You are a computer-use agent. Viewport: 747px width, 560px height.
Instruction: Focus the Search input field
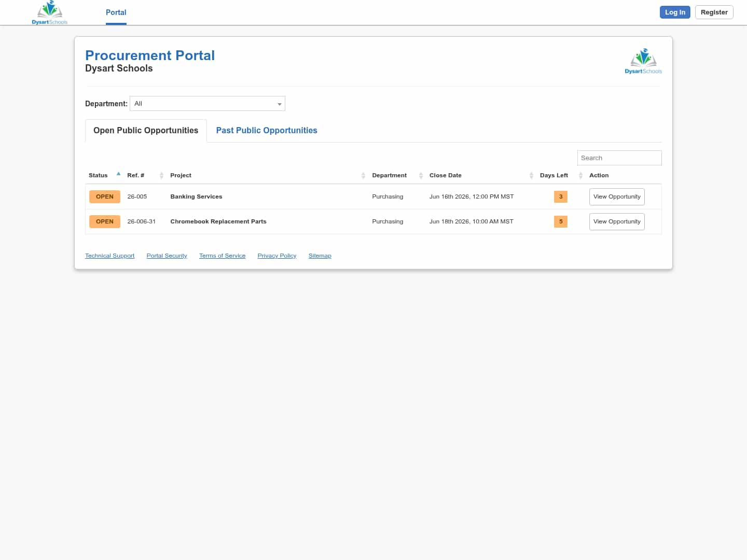coord(619,158)
